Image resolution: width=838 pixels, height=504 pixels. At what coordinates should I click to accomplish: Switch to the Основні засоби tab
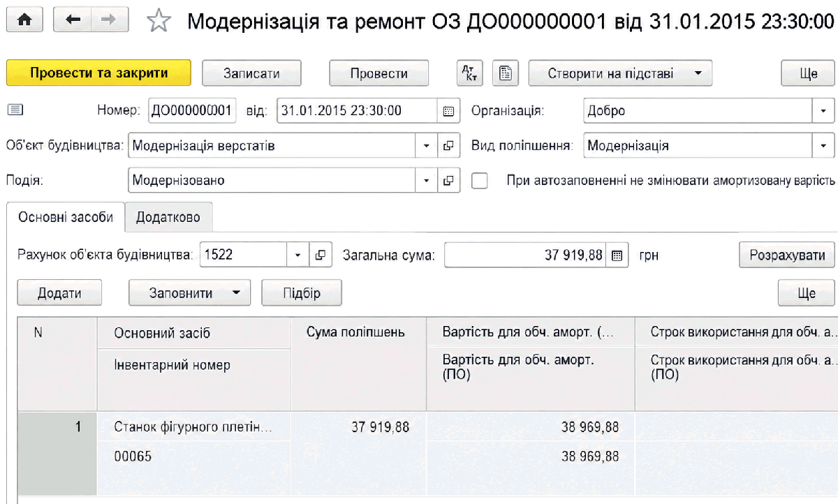[x=66, y=217]
